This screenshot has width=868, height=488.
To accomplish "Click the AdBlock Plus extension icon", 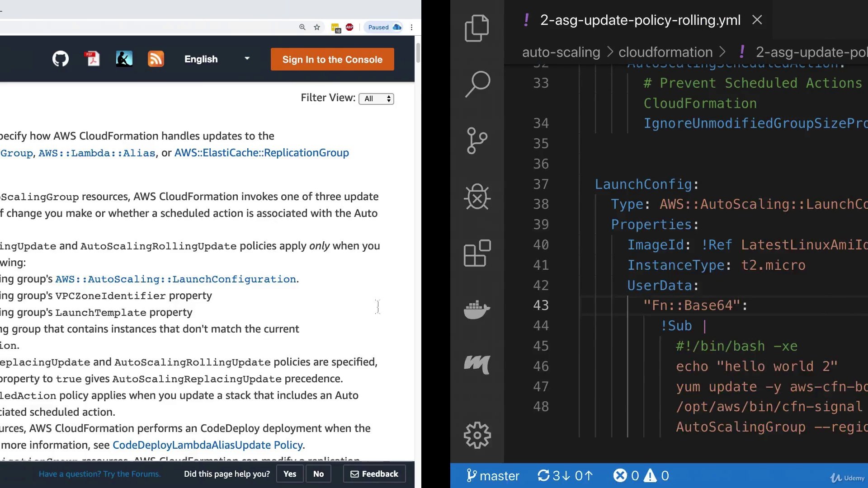I will click(349, 27).
